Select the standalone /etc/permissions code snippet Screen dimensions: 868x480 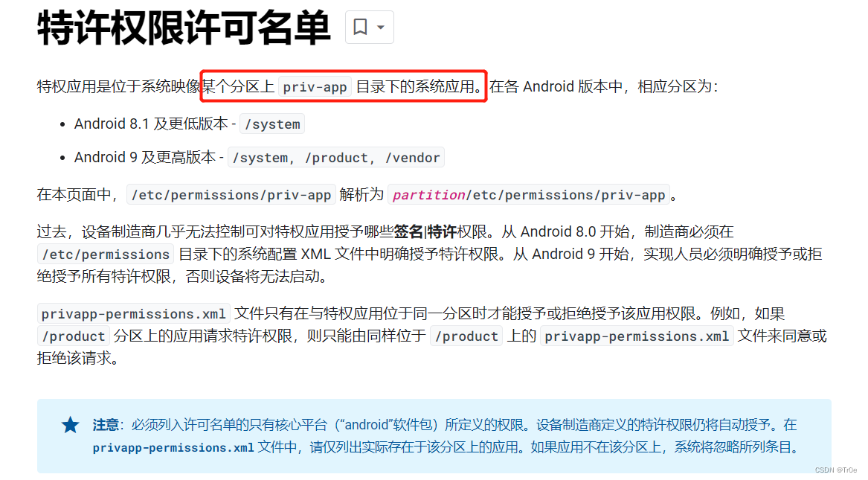(106, 254)
